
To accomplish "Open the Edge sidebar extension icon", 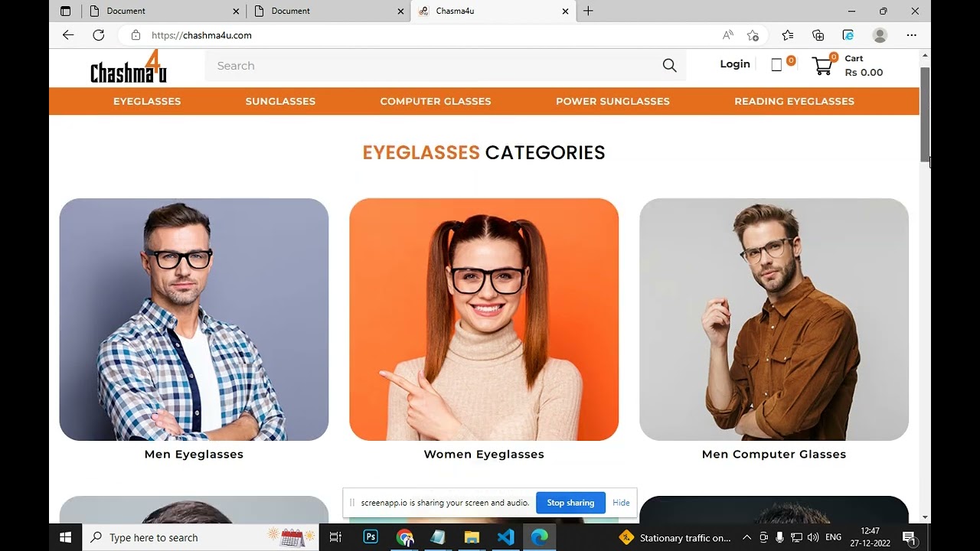I will tap(848, 35).
